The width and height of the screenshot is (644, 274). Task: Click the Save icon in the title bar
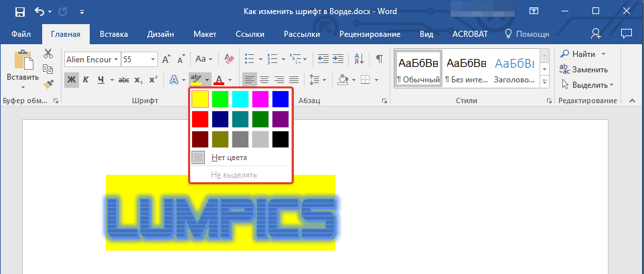[19, 11]
